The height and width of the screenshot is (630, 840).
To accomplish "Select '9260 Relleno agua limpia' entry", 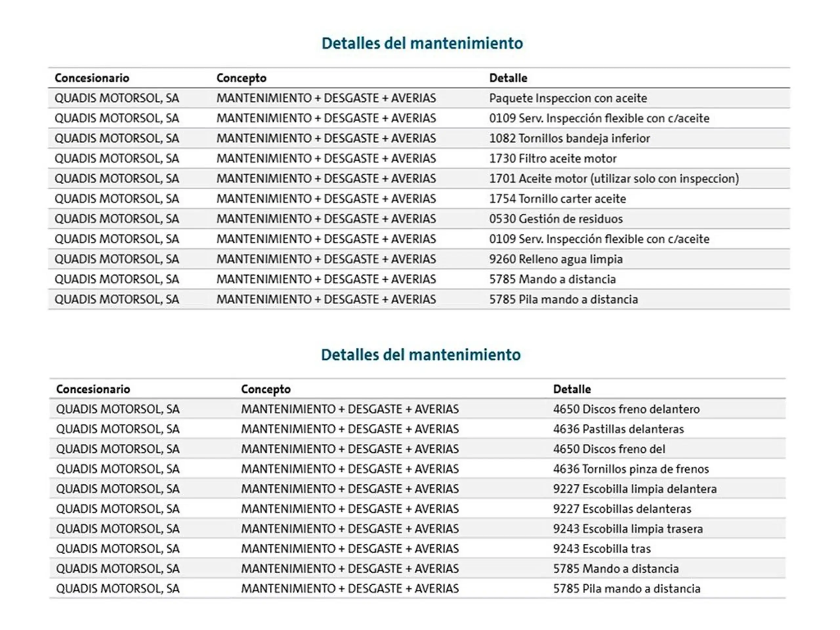I will click(x=556, y=259).
